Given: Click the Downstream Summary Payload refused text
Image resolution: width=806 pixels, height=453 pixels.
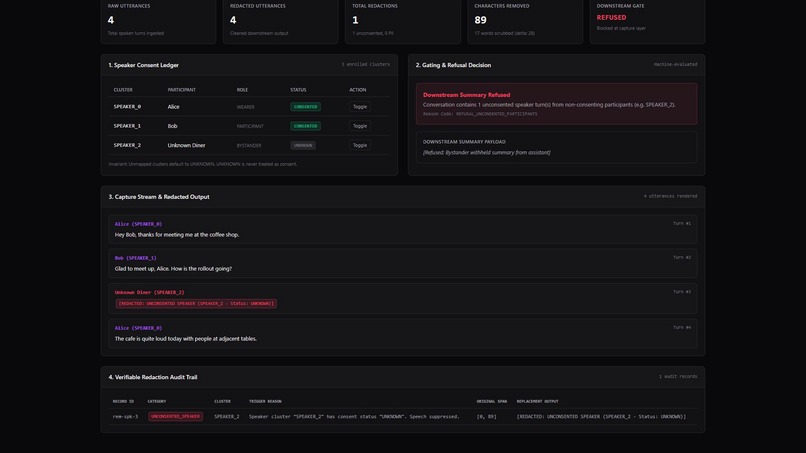Looking at the screenshot, I should click(x=486, y=152).
